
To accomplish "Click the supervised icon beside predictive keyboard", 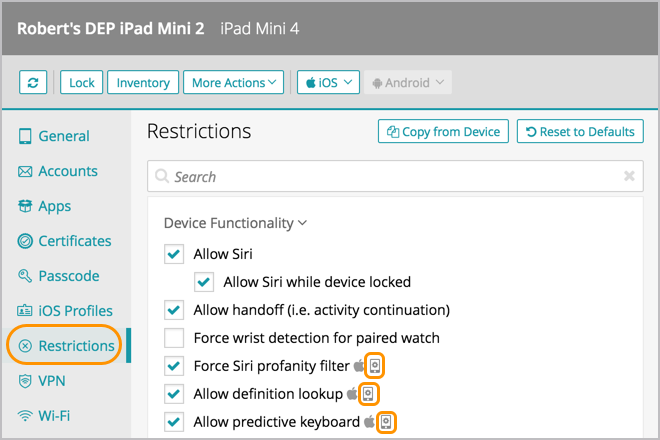I will click(385, 422).
